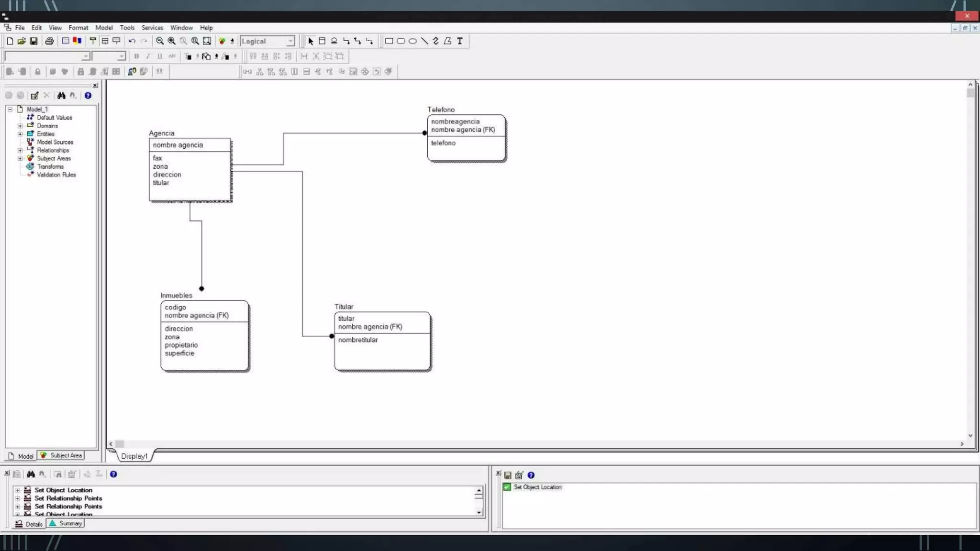Open the font name dropdown

click(86, 56)
